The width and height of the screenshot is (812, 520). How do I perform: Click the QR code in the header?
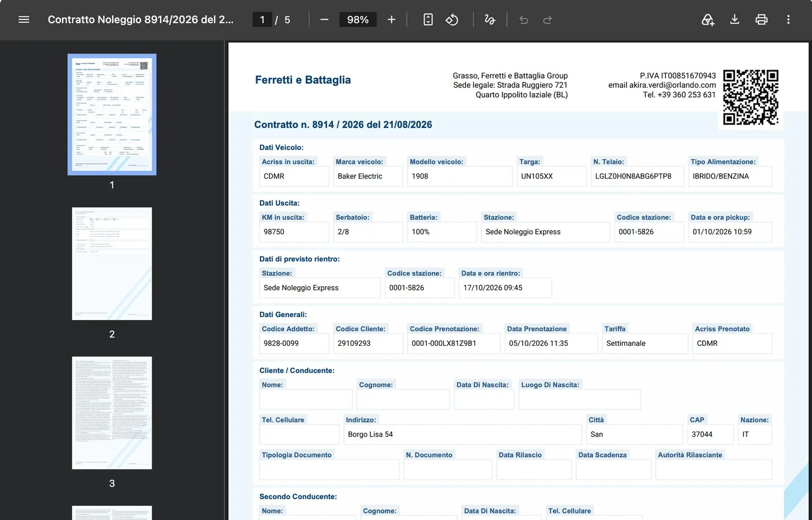tap(751, 97)
